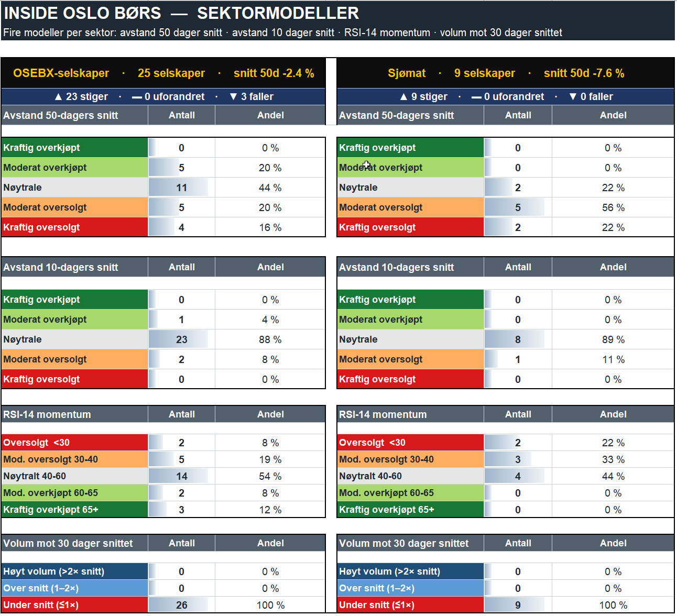677x616 pixels.
Task: Click the Avstand 10-dagers snitt header in OSEBX
Action: coord(75,267)
